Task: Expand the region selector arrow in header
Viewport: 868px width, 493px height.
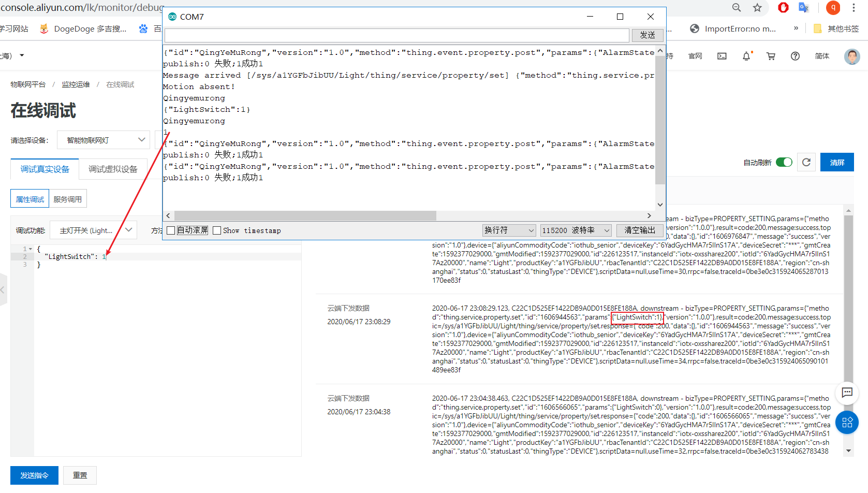Action: [22, 55]
